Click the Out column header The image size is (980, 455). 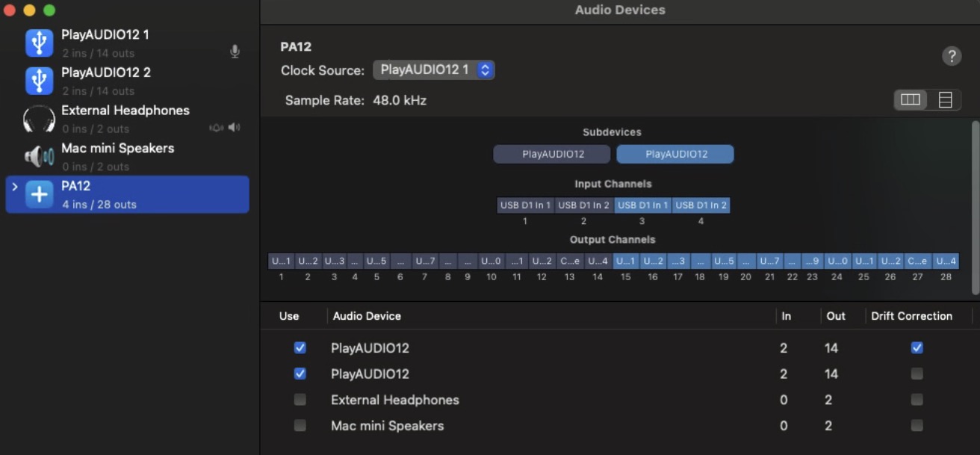tap(836, 316)
